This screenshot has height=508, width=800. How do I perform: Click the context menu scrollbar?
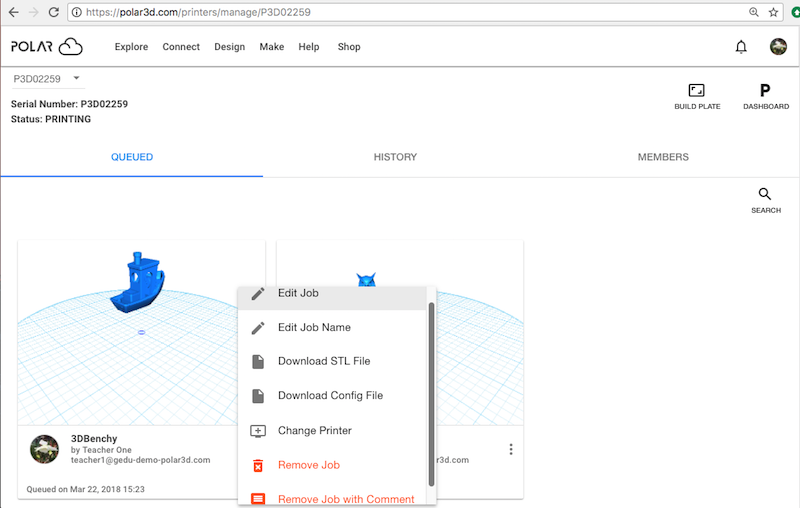click(x=432, y=394)
